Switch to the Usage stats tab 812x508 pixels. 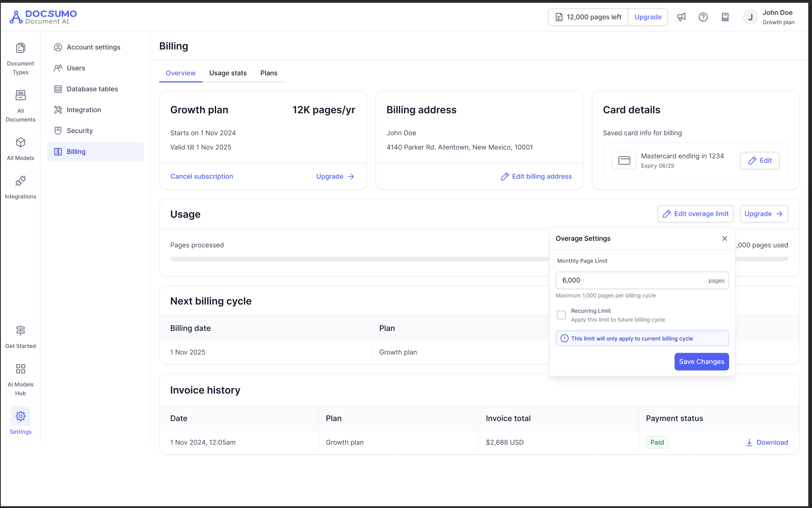(x=228, y=73)
